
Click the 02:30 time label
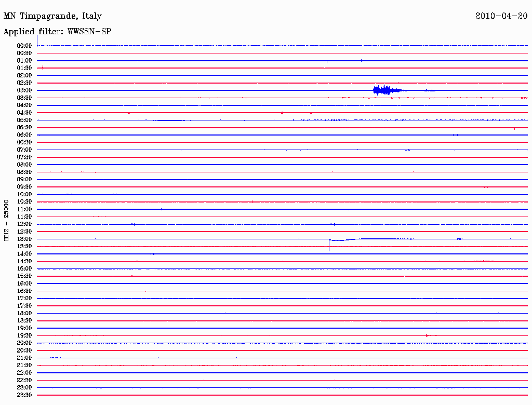[24, 83]
